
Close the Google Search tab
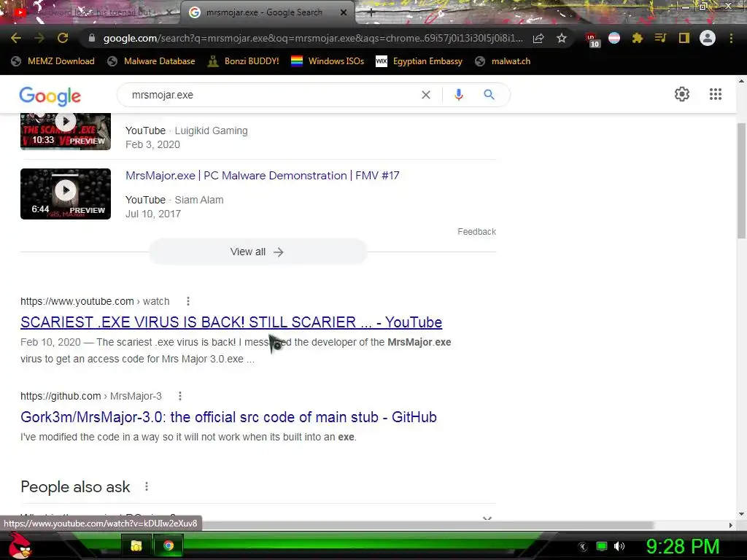pyautogui.click(x=344, y=12)
